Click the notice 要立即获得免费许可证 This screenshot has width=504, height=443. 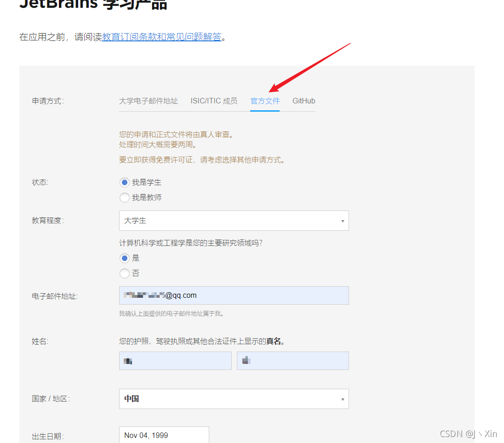pos(202,160)
